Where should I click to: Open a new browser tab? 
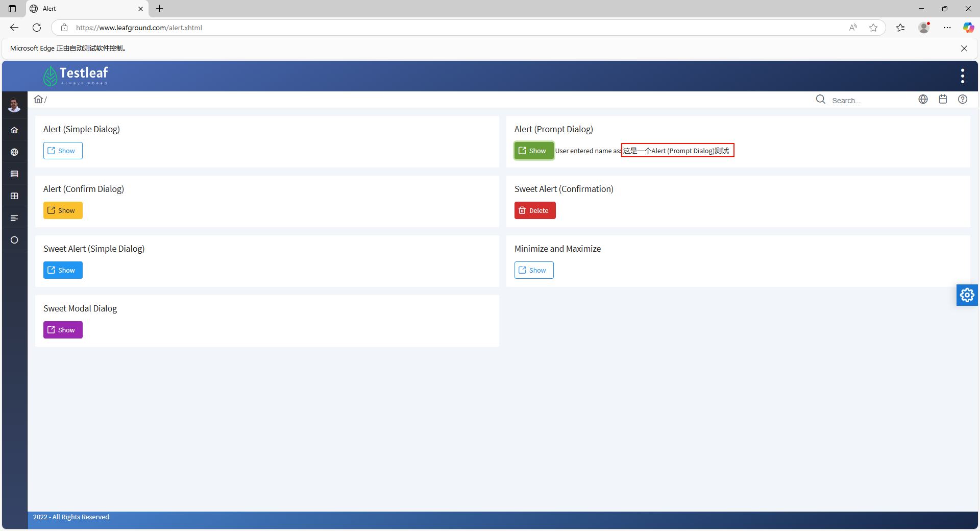click(160, 9)
